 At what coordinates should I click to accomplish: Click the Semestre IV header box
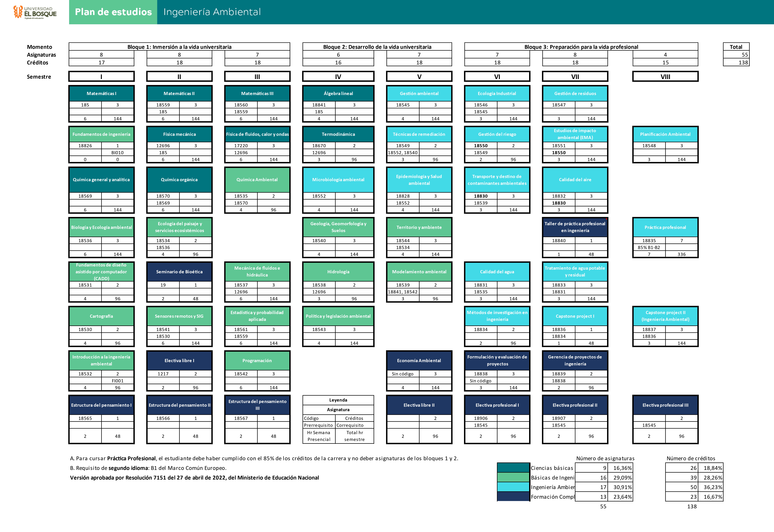(x=338, y=76)
